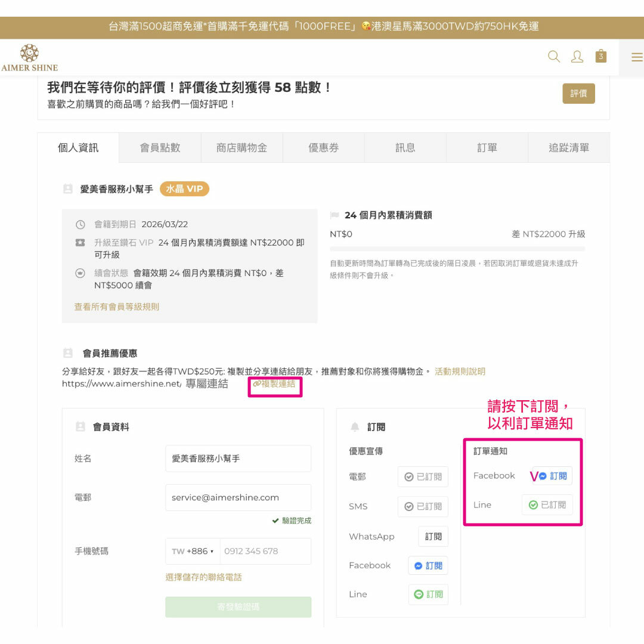Click the 姓名 name input field

click(x=238, y=459)
